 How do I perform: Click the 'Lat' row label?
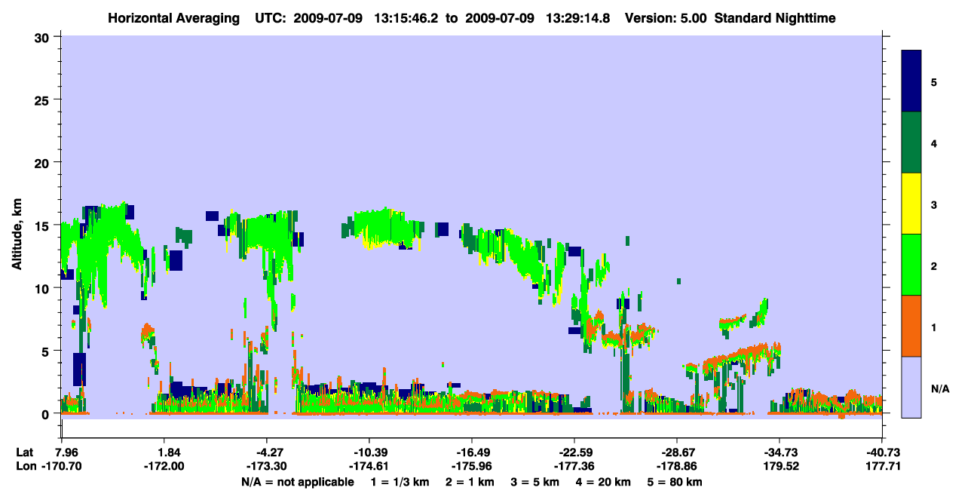(x=24, y=452)
